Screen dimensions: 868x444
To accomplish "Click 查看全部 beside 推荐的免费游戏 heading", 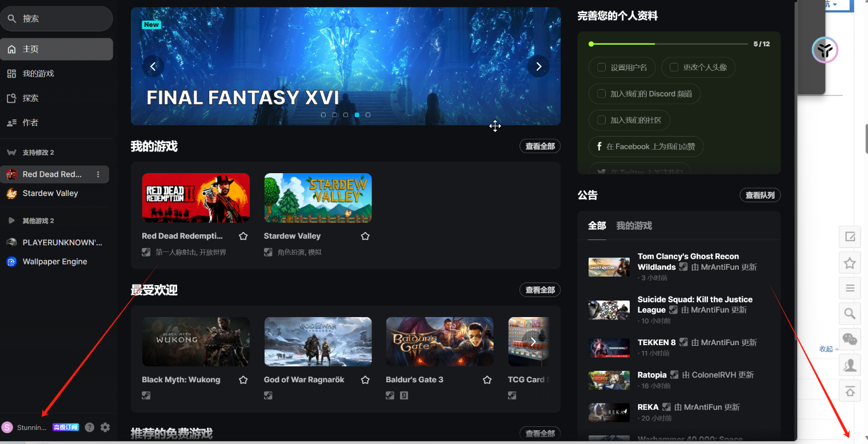I will pyautogui.click(x=540, y=433).
